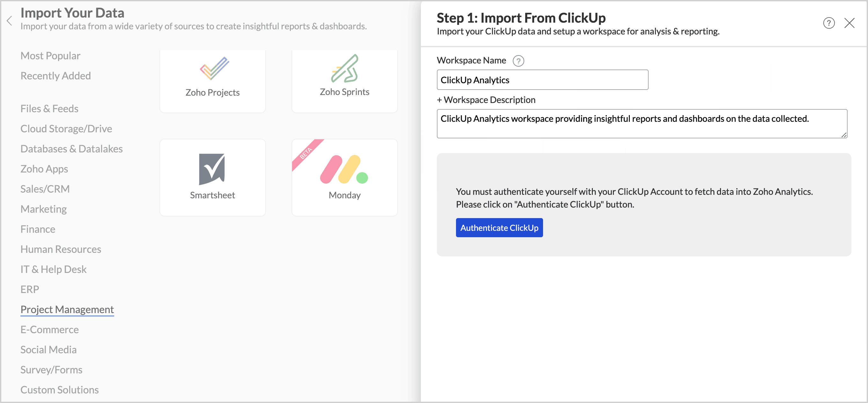Open the Databases & Datalakes category
This screenshot has width=868, height=403.
(x=71, y=149)
